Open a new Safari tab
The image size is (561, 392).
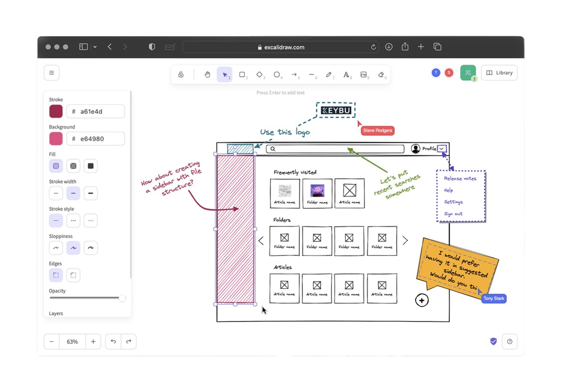click(421, 47)
